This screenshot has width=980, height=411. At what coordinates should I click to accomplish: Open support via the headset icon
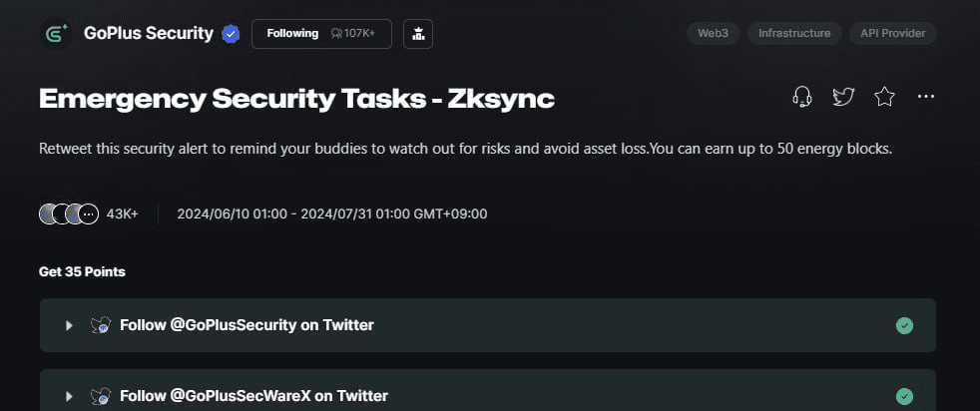(801, 97)
